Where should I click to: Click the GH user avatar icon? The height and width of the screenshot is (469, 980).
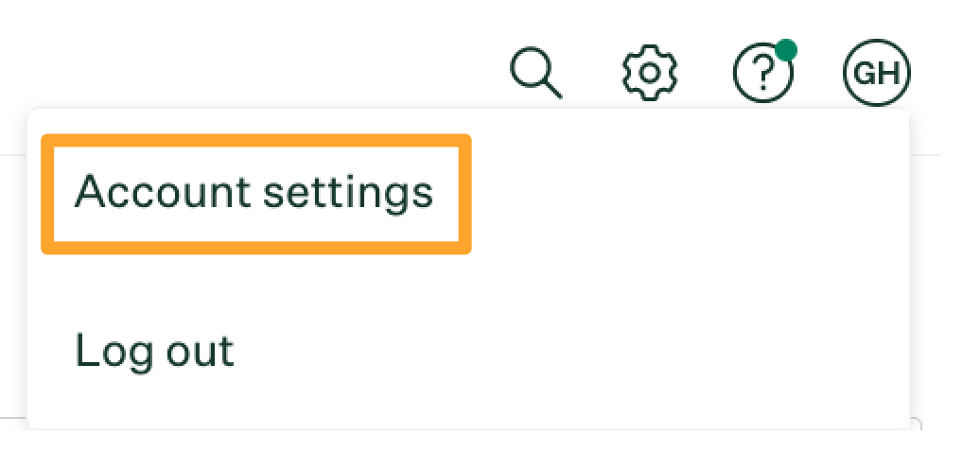(876, 73)
